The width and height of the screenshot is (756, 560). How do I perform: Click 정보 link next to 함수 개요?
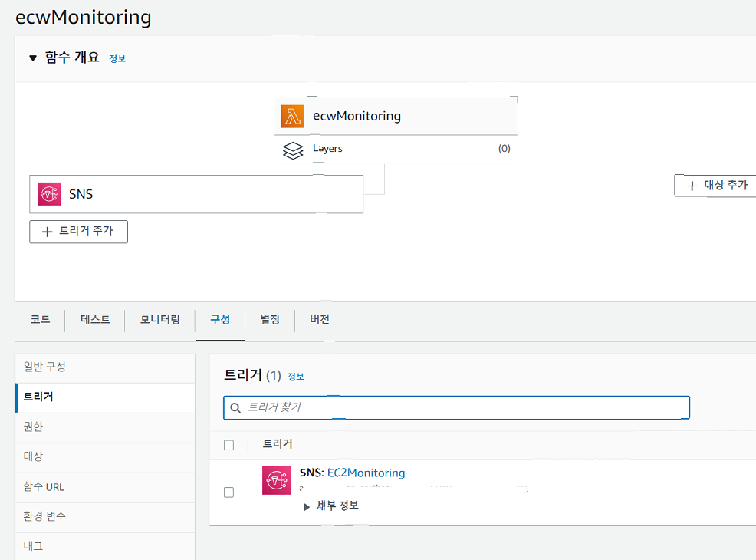117,58
